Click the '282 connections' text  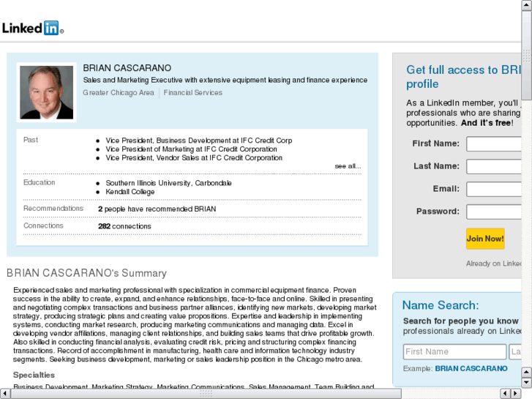point(124,226)
